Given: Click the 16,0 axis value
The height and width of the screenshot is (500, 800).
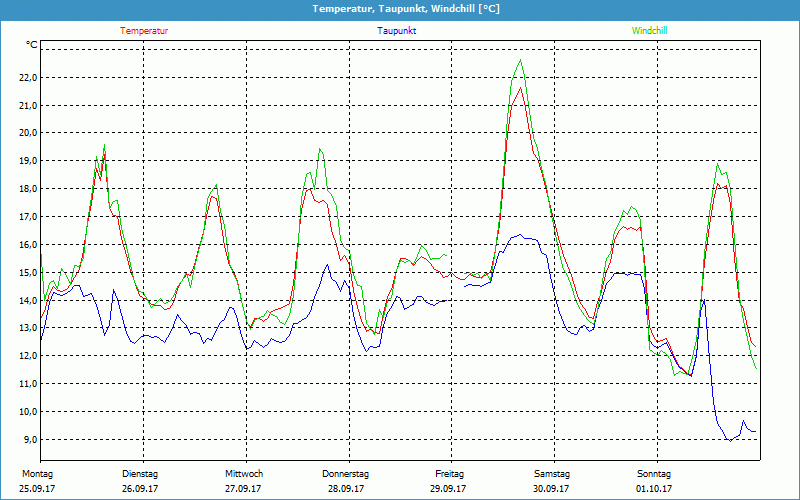Looking at the screenshot, I should click(x=28, y=244).
